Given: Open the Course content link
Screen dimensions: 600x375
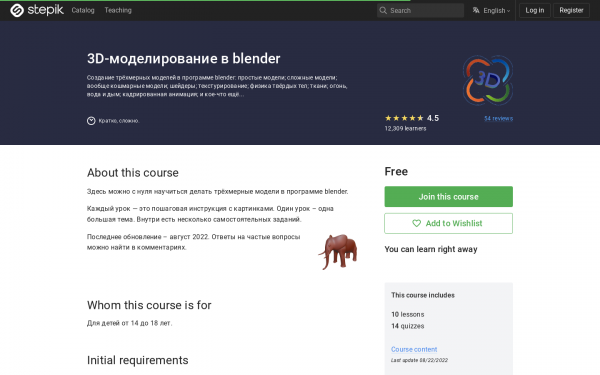Looking at the screenshot, I should (x=414, y=349).
